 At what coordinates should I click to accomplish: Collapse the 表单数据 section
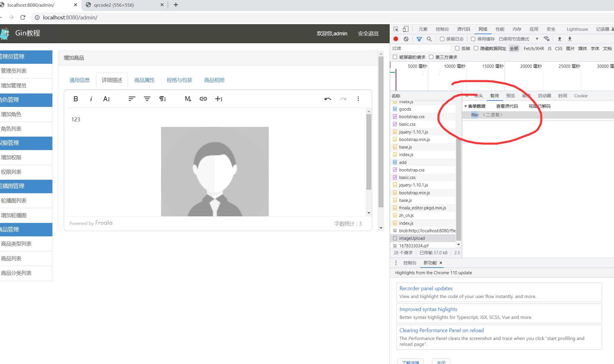(x=465, y=106)
